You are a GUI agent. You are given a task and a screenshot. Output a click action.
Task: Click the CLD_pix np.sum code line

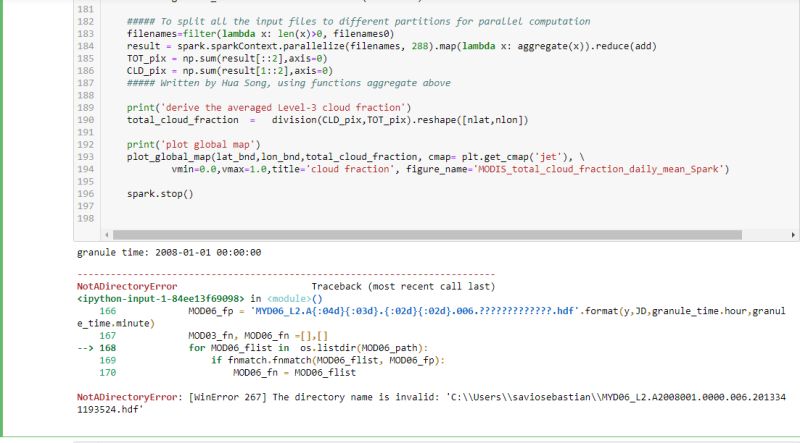point(230,70)
